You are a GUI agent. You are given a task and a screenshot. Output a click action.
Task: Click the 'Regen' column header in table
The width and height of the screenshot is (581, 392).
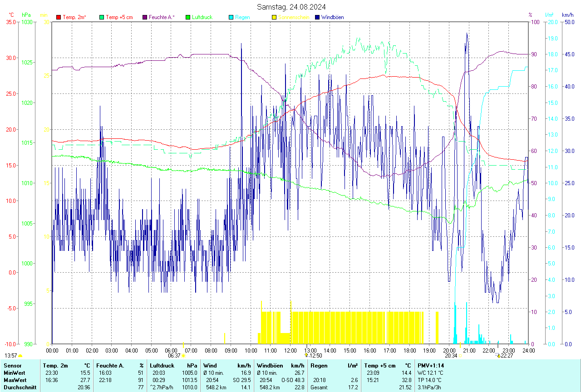tap(319, 365)
